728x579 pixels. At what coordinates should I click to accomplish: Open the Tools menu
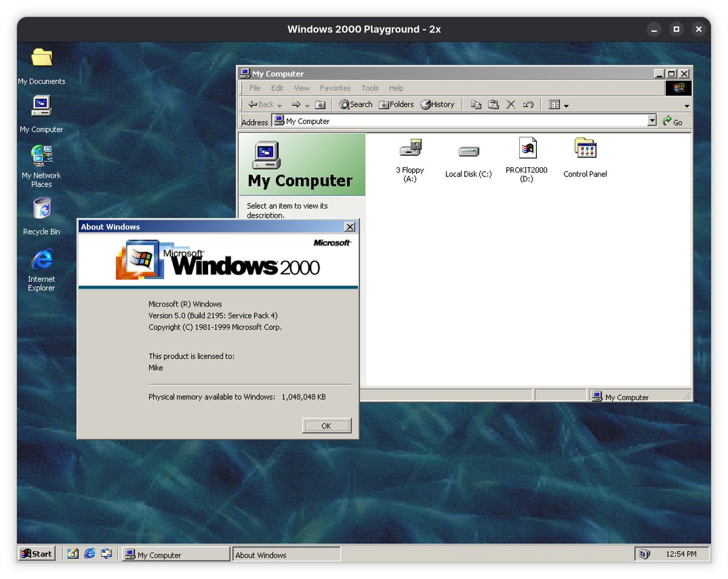[x=370, y=88]
